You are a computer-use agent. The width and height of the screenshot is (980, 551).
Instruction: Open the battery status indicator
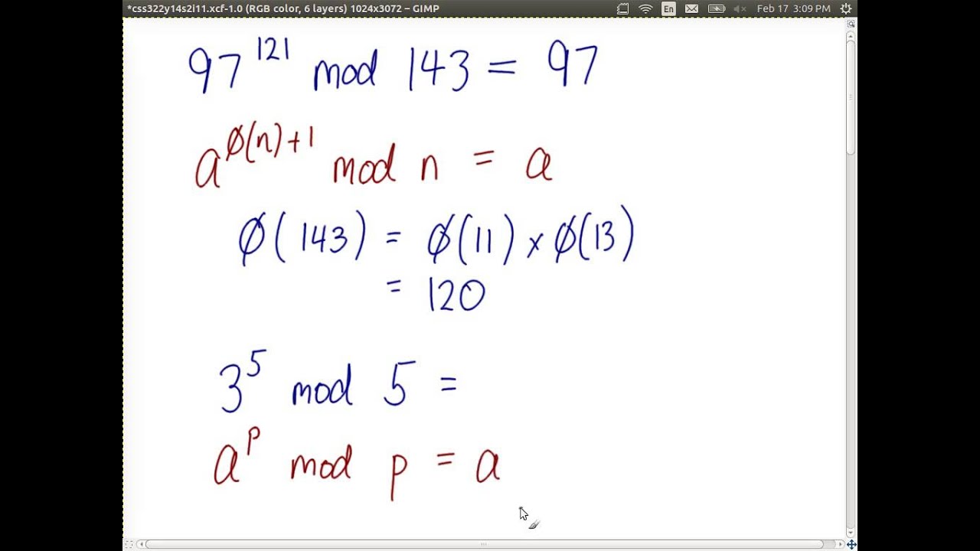pyautogui.click(x=717, y=8)
